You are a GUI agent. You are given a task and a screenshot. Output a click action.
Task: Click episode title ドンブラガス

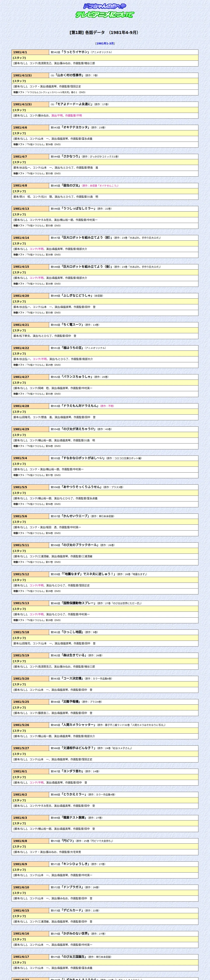72,888
